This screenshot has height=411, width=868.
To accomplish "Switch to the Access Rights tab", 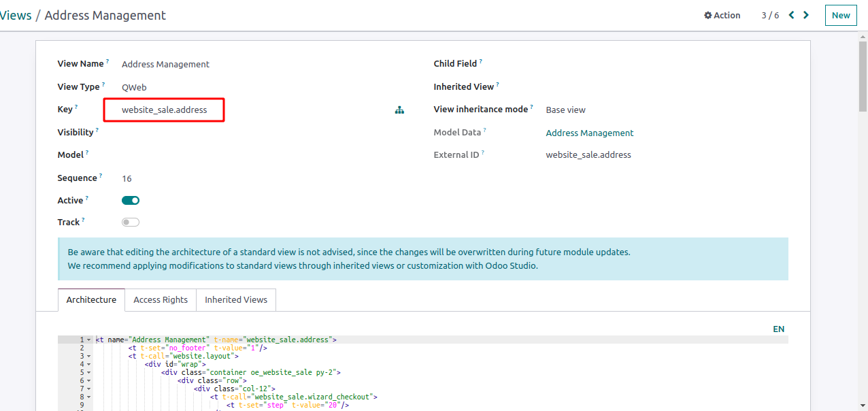I will 161,299.
